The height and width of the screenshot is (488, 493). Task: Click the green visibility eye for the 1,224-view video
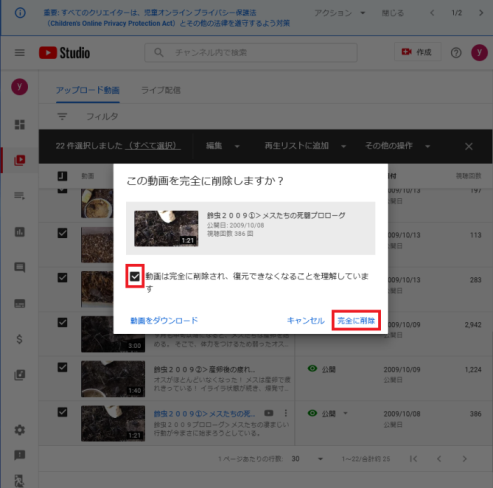coord(312,368)
